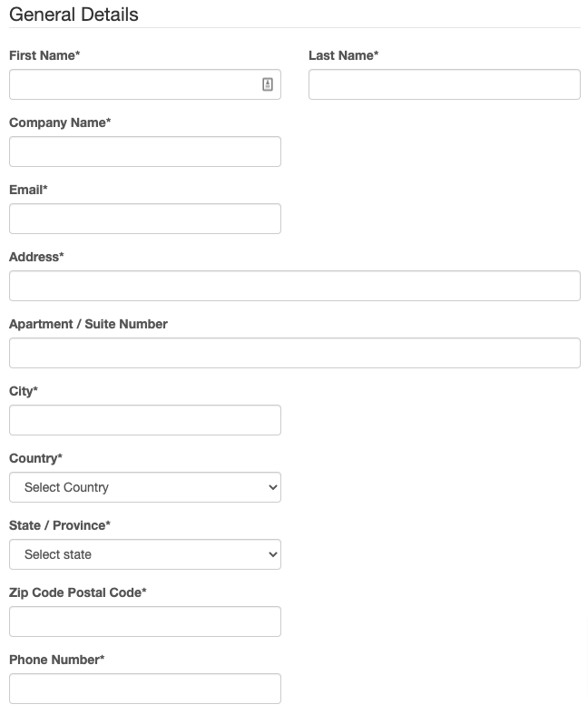Select the Company Name input box
Image resolution: width=588 pixels, height=714 pixels.
coord(145,152)
